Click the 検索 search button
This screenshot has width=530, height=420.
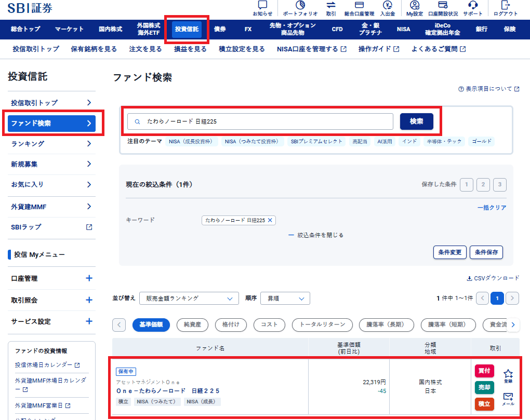[x=416, y=121]
